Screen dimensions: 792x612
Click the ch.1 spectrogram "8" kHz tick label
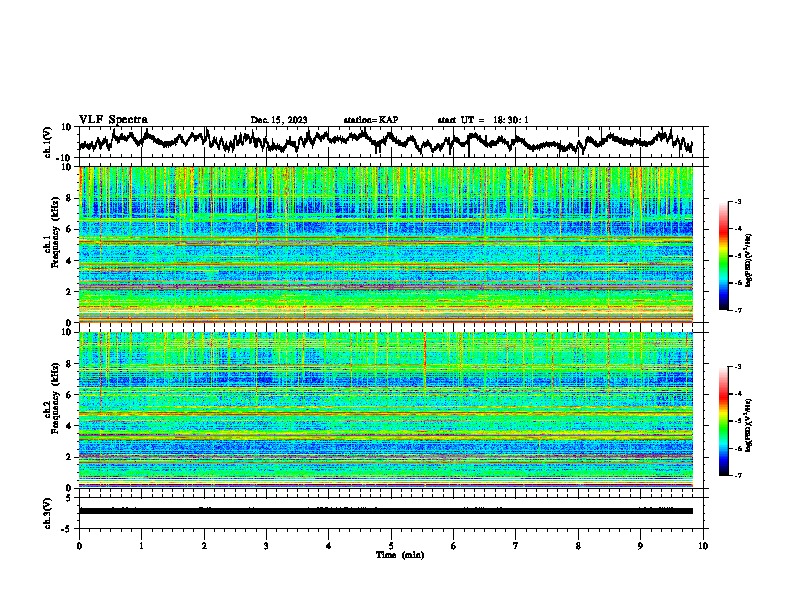pyautogui.click(x=70, y=198)
